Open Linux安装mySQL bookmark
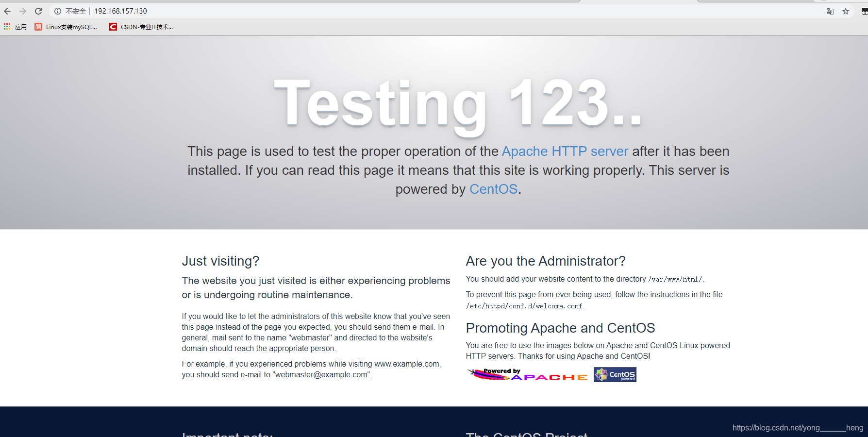Screen dimensions: 868x437 tap(66, 27)
